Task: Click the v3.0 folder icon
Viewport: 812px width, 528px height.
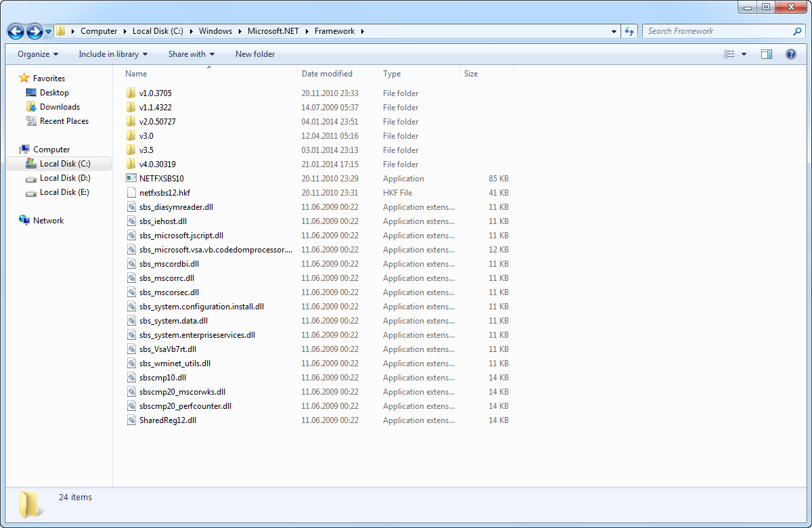Action: [x=131, y=135]
